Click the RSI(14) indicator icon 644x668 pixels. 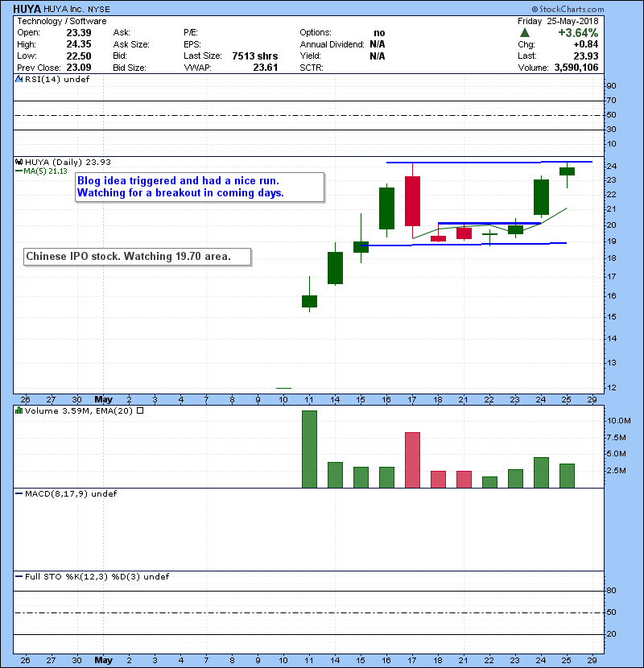(x=19, y=79)
